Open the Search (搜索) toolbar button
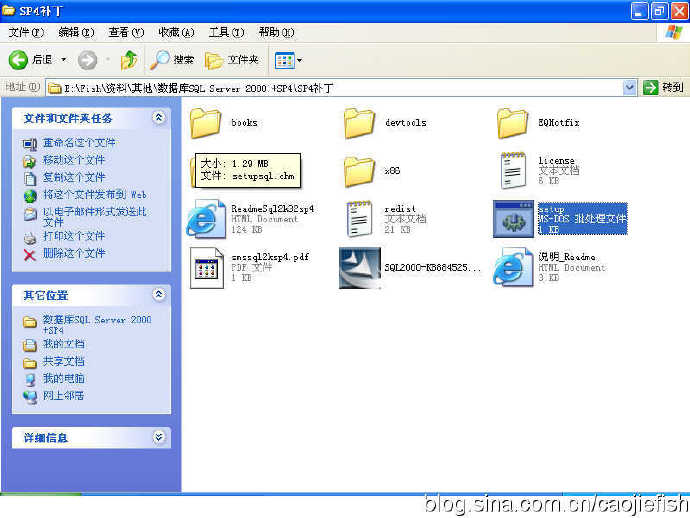 point(172,59)
